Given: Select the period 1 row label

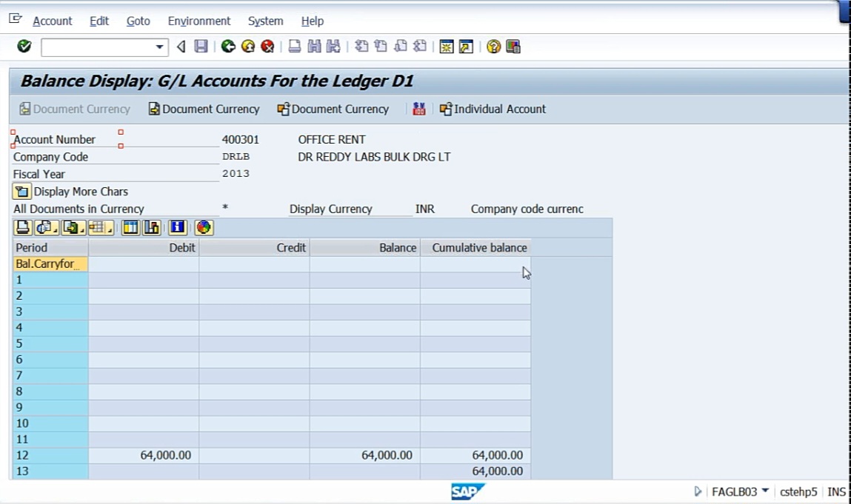Looking at the screenshot, I should pos(50,280).
